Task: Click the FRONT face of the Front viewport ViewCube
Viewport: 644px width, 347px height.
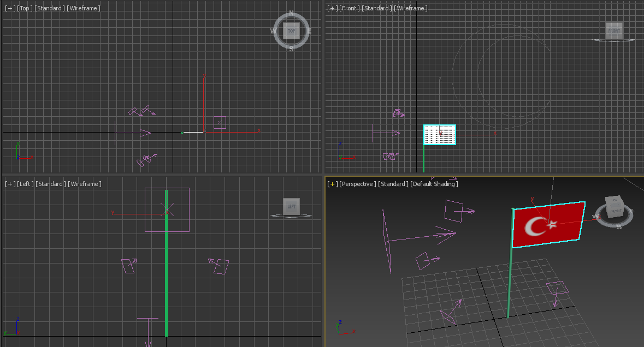Action: pos(614,31)
